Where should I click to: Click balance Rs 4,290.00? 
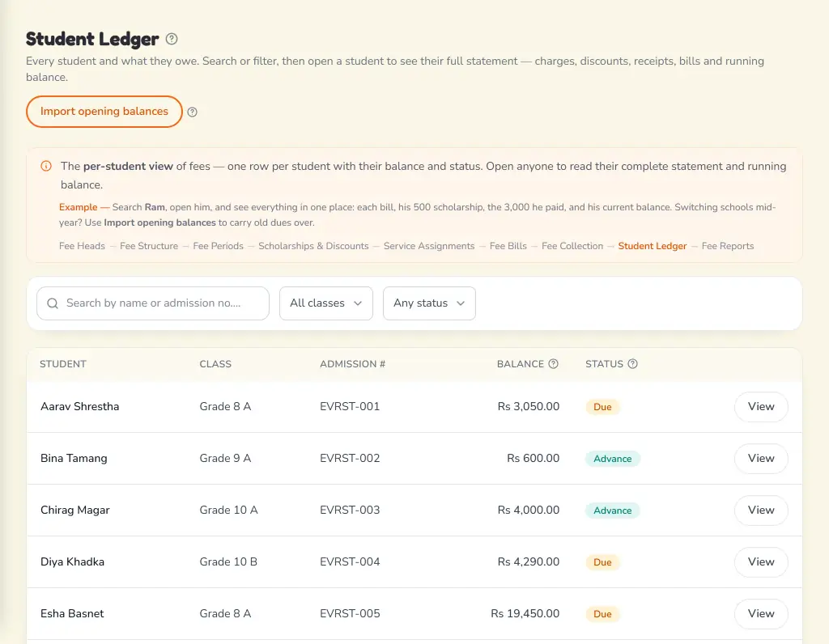click(528, 561)
